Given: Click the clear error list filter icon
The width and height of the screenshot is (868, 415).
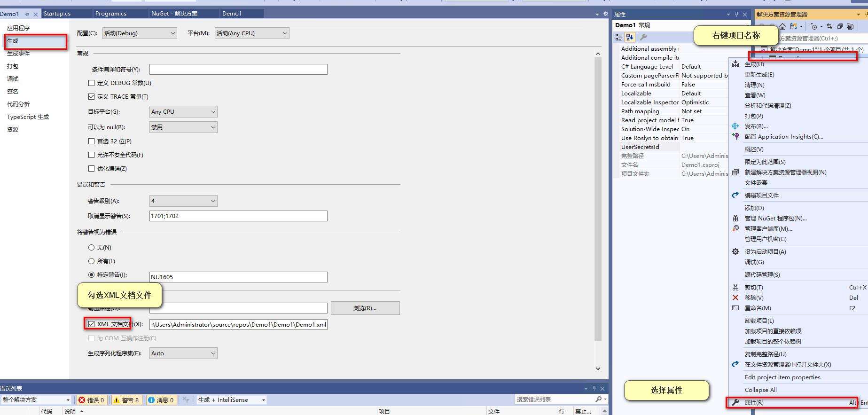Looking at the screenshot, I should tap(186, 400).
